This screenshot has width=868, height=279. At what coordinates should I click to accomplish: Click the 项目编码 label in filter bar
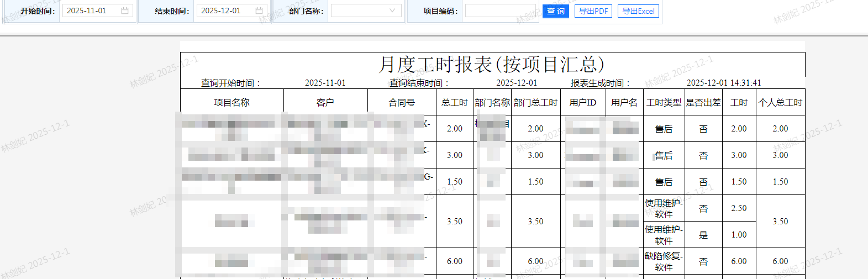tap(440, 11)
